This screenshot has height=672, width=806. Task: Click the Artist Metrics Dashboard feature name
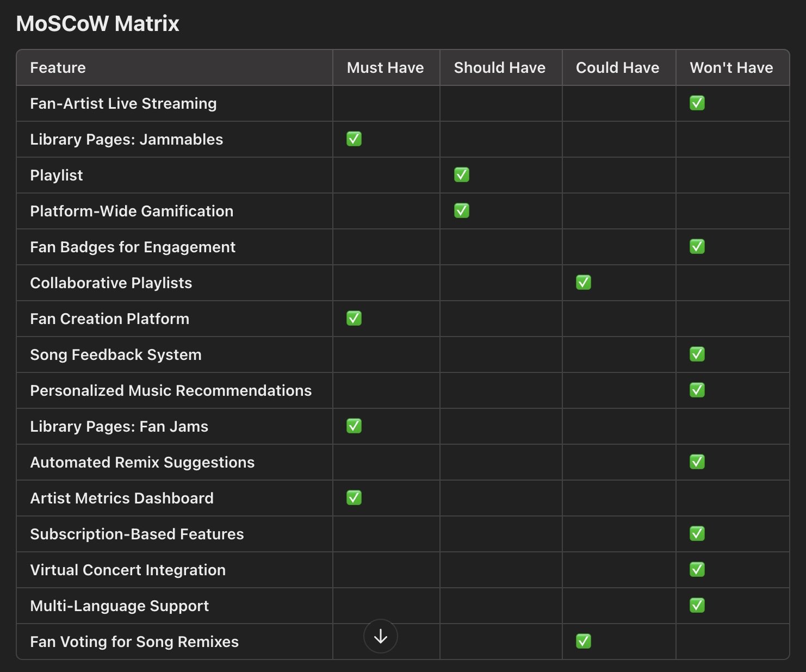coord(122,498)
